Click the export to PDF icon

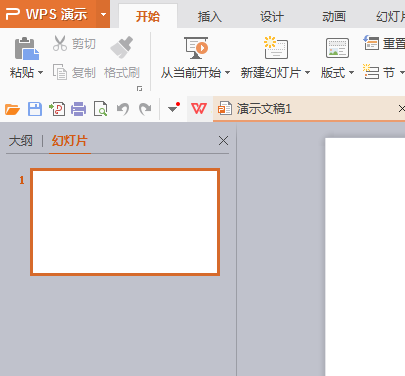coord(57,109)
